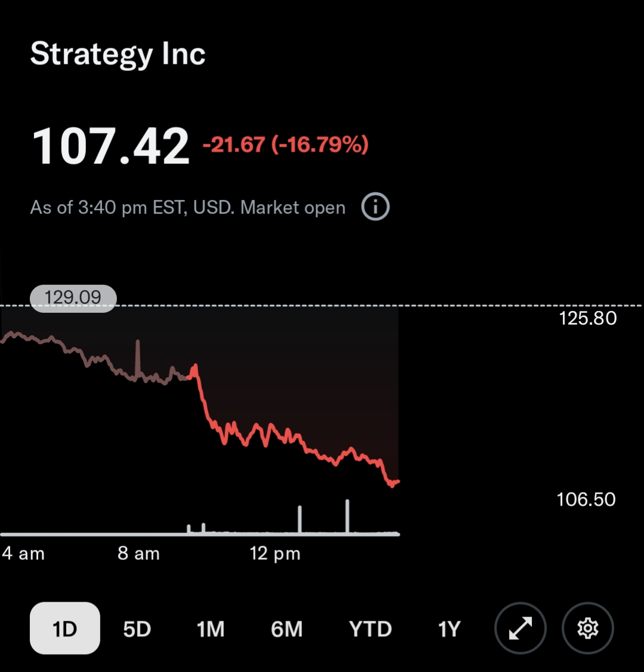This screenshot has width=644, height=672.
Task: Select the 1Y chart range
Action: click(x=449, y=628)
